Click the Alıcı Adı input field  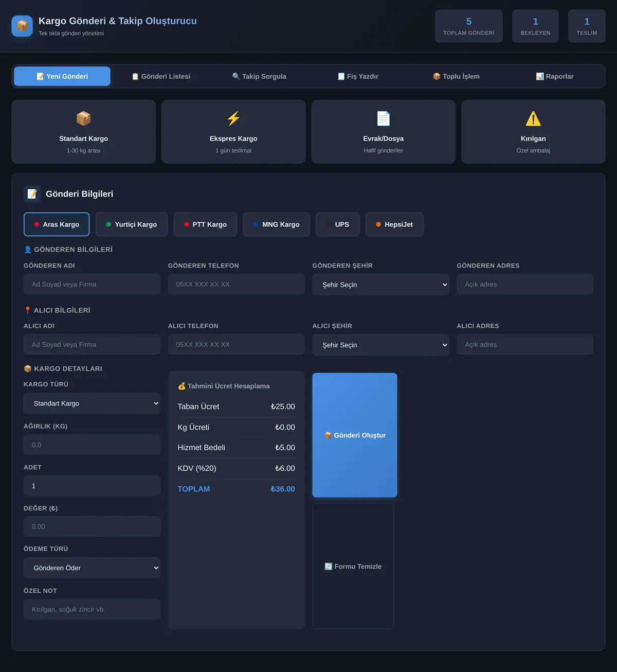point(92,345)
